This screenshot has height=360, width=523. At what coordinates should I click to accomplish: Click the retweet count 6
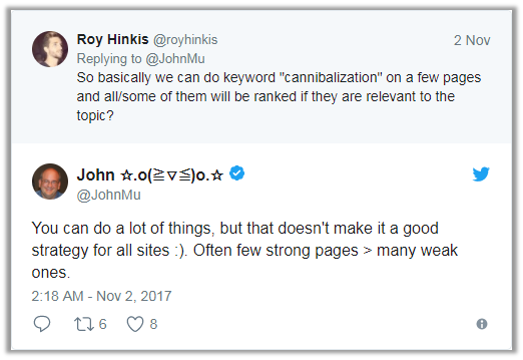point(102,324)
